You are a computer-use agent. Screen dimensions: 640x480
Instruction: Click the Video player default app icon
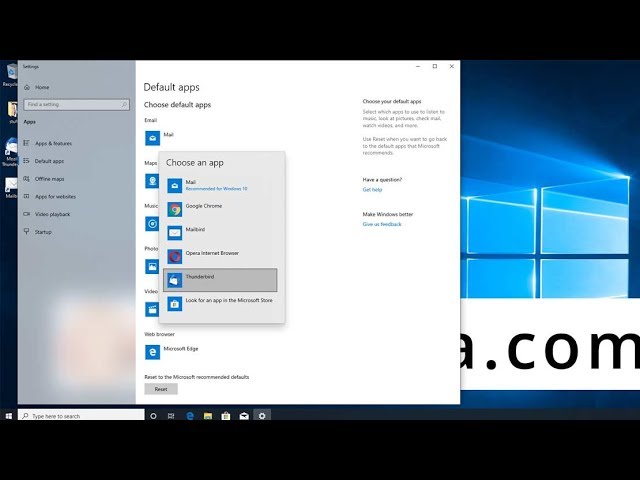(x=152, y=309)
